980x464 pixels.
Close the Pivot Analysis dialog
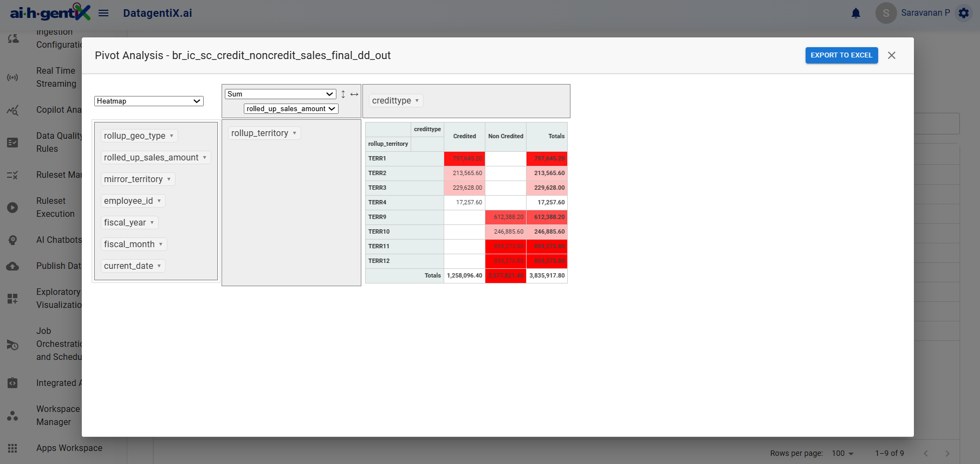tap(892, 55)
